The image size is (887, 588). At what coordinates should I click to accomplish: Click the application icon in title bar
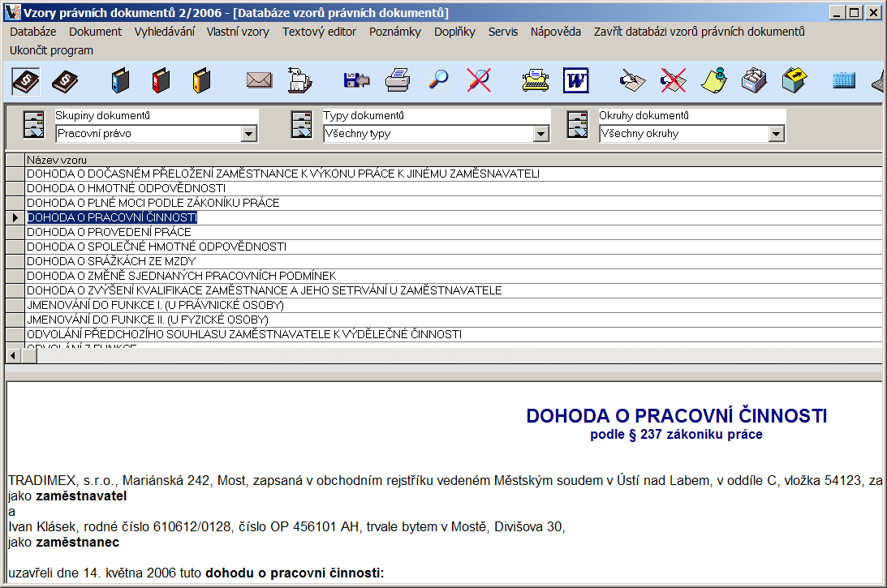coord(12,12)
